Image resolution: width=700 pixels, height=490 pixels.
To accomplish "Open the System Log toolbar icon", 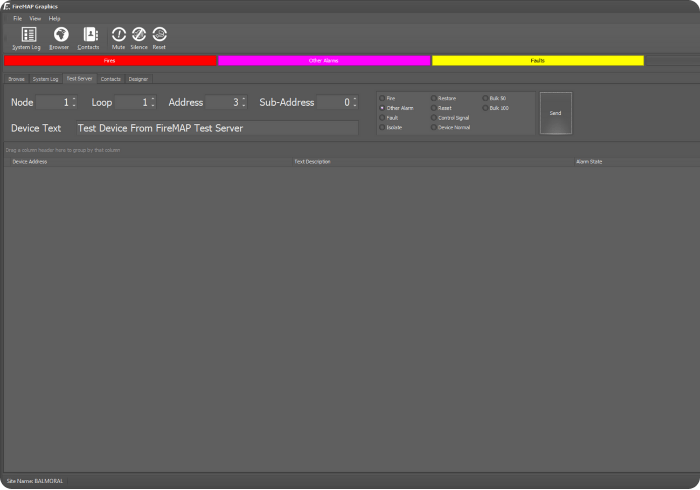I will [x=28, y=35].
